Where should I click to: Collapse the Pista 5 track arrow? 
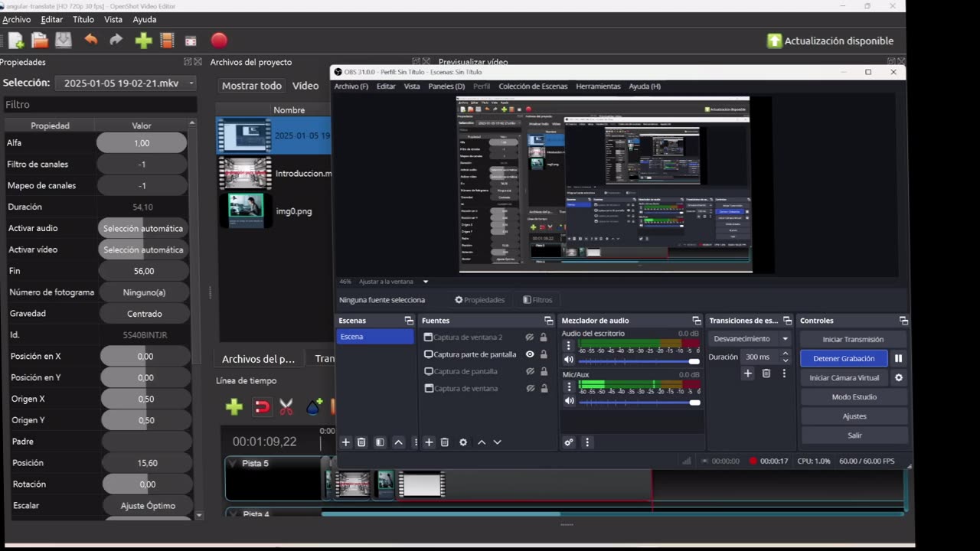[x=233, y=464]
